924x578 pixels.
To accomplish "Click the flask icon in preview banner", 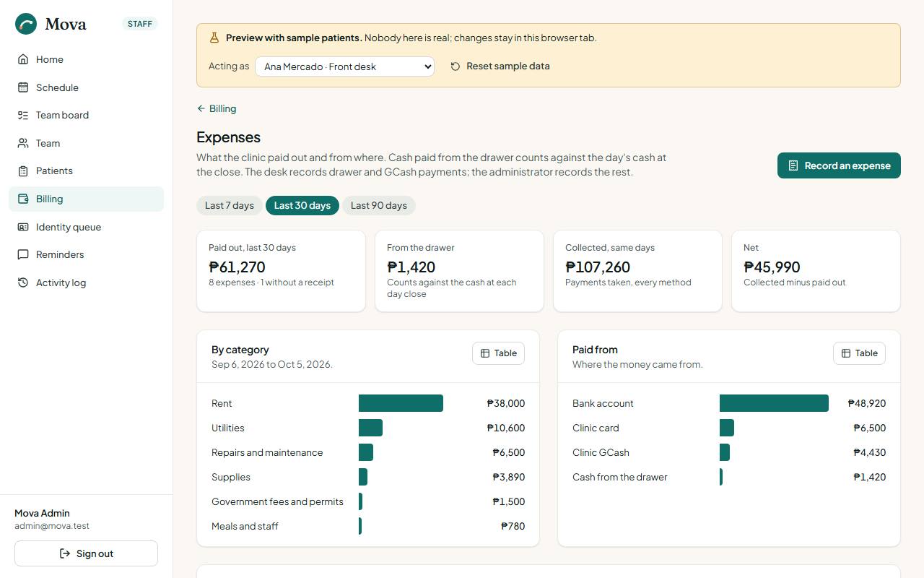I will pos(214,38).
